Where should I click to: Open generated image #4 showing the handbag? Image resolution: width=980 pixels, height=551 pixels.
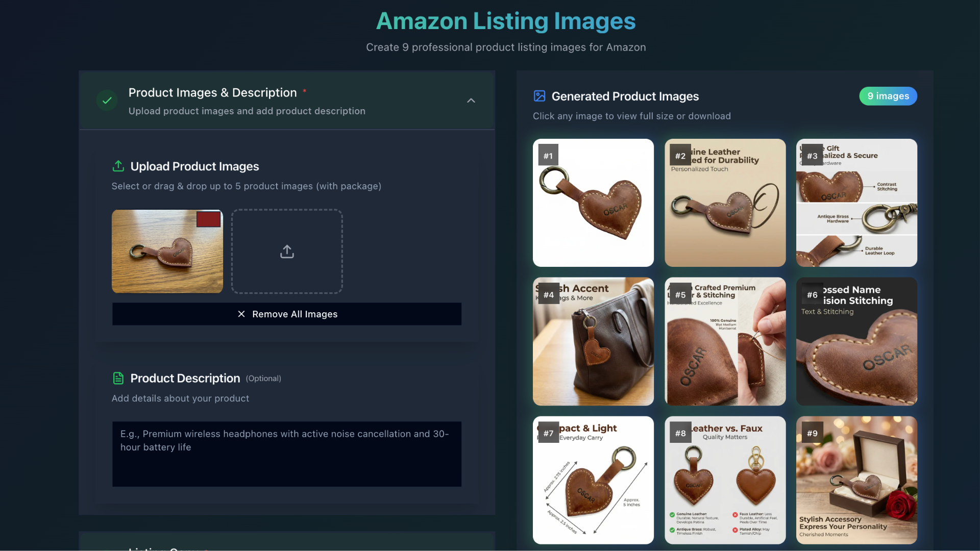click(x=593, y=341)
